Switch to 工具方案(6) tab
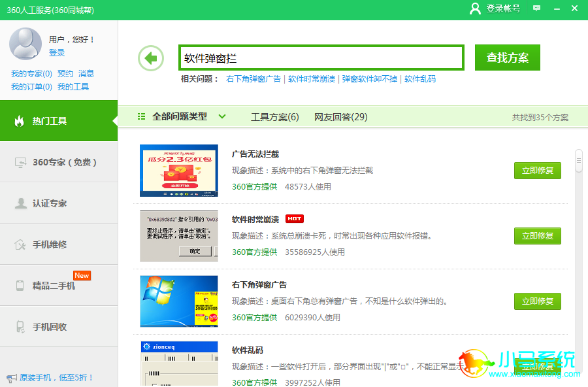588x387 pixels. pyautogui.click(x=274, y=117)
